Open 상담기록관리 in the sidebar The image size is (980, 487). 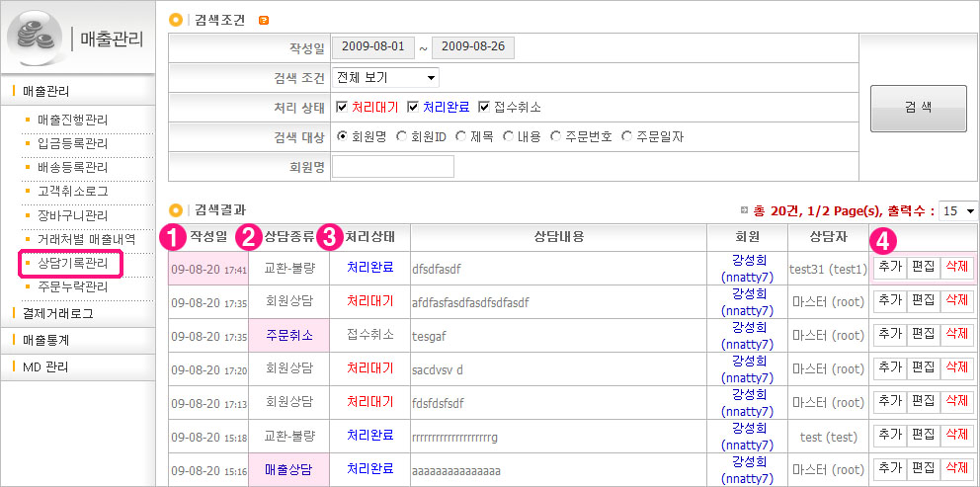point(71,264)
